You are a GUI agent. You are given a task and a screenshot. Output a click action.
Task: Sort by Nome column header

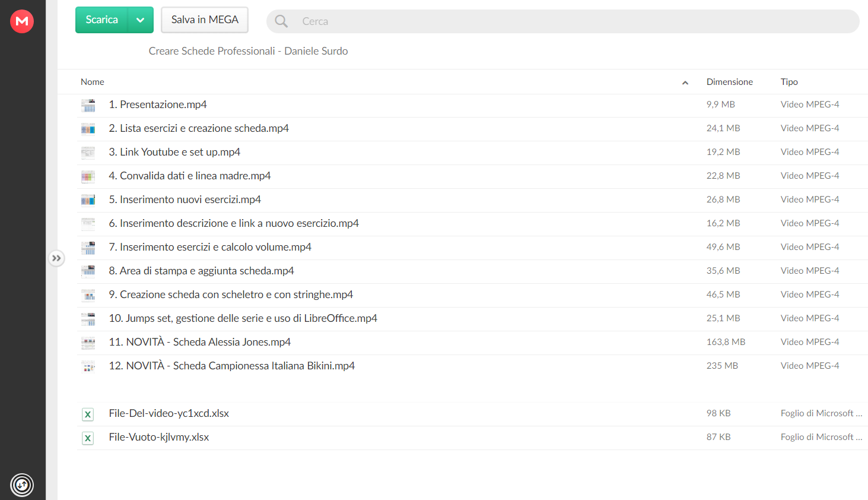[93, 82]
